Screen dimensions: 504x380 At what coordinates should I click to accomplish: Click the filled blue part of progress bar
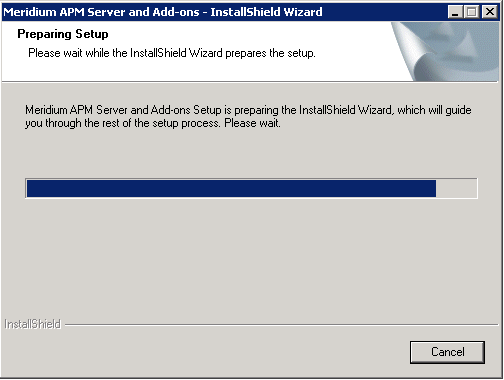pyautogui.click(x=231, y=188)
